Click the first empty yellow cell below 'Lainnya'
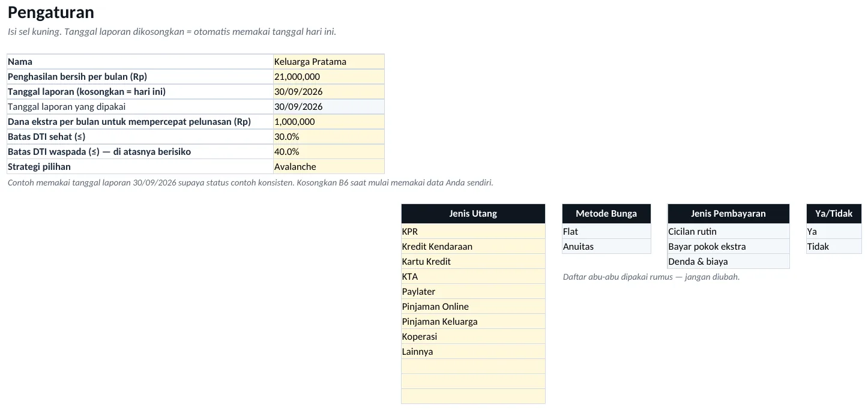 (x=473, y=367)
